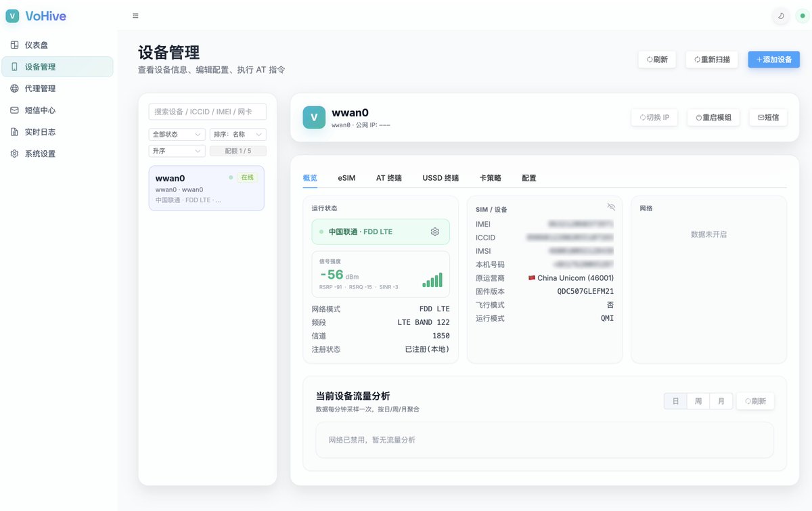Click the 配额 1 / 5 quota badge
The width and height of the screenshot is (812, 511).
(238, 151)
